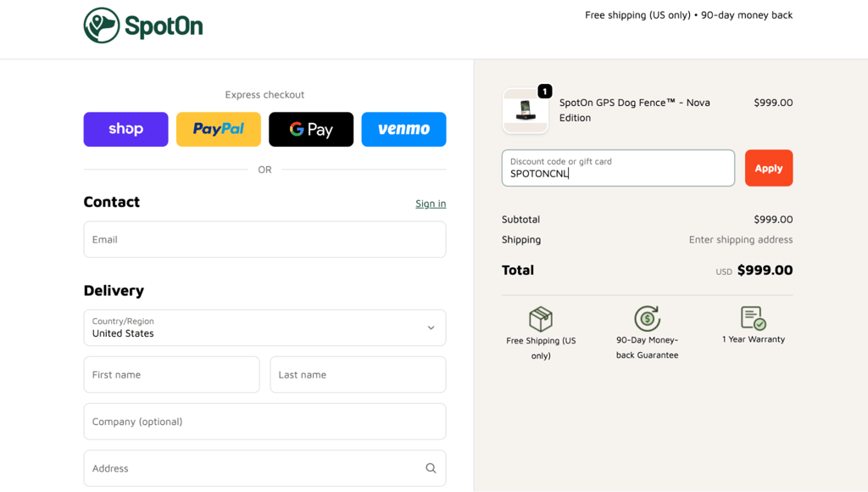
Task: Click into the Last name field
Action: click(358, 375)
